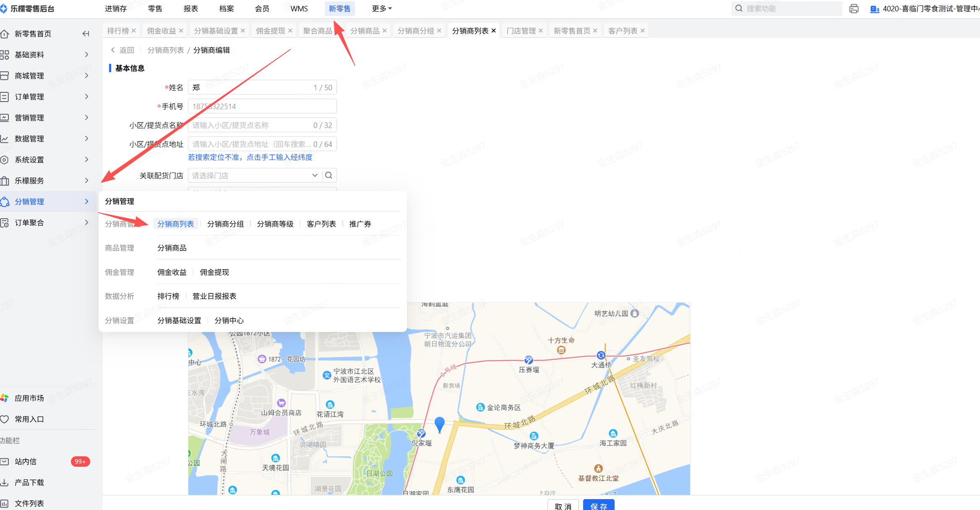Close the 佣金收益 tab

point(181,31)
